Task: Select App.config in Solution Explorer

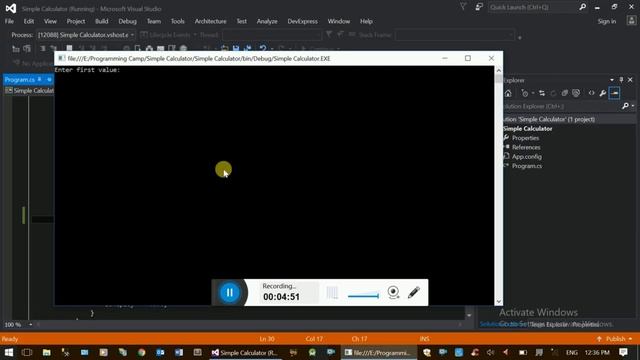Action: (527, 157)
